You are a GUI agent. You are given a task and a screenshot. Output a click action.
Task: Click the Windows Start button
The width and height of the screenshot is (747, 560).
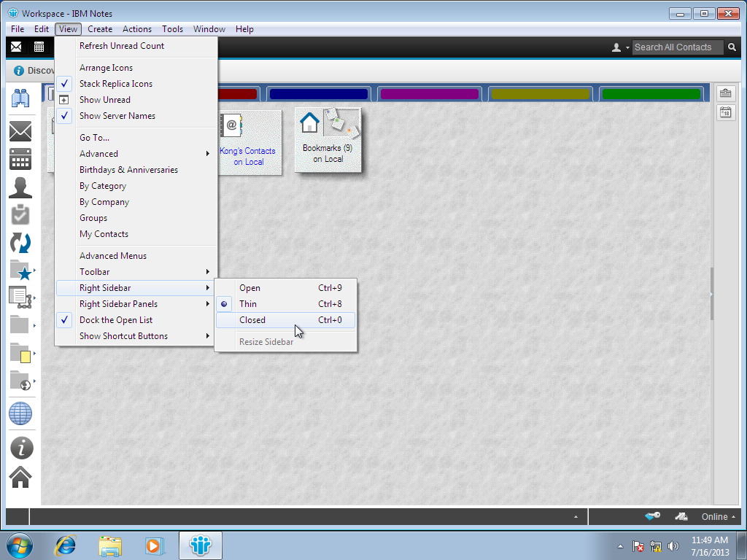[20, 545]
